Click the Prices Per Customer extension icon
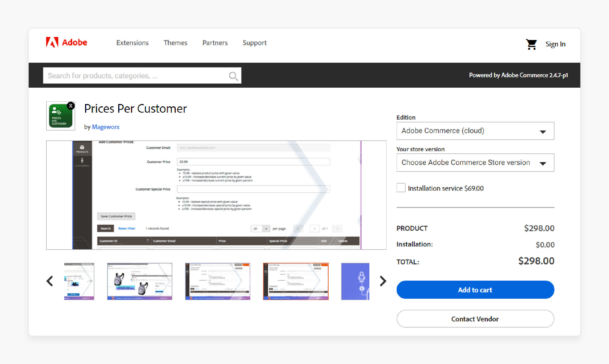Screen dimensions: 609x364 coord(61,116)
